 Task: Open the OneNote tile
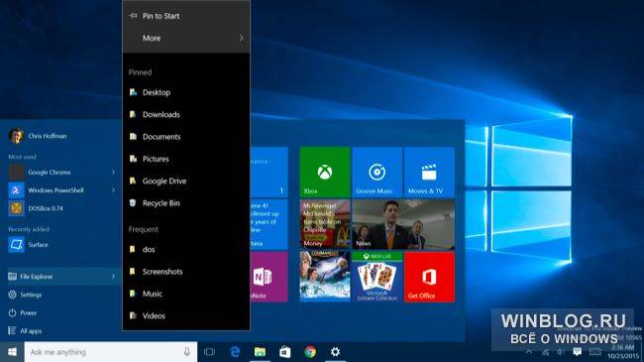tap(269, 277)
